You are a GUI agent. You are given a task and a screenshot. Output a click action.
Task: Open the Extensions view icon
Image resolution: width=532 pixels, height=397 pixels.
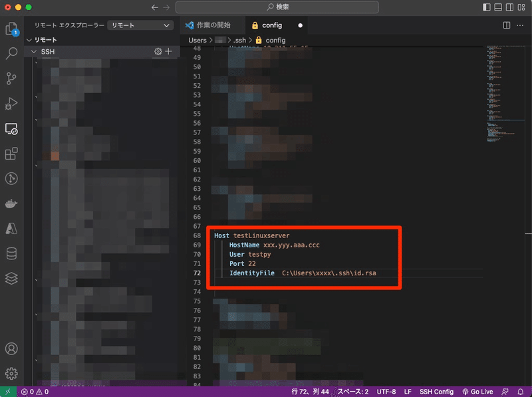(x=11, y=154)
